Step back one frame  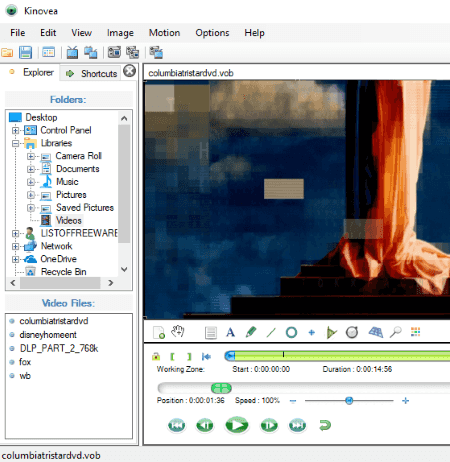pyautogui.click(x=205, y=425)
